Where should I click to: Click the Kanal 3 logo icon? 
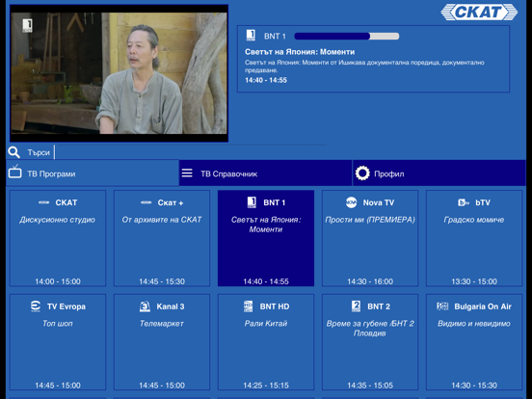click(145, 306)
